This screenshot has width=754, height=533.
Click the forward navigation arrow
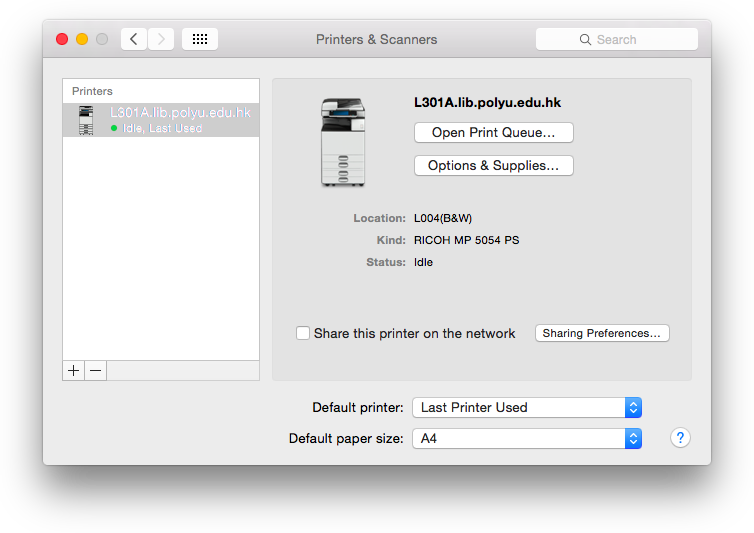point(161,39)
